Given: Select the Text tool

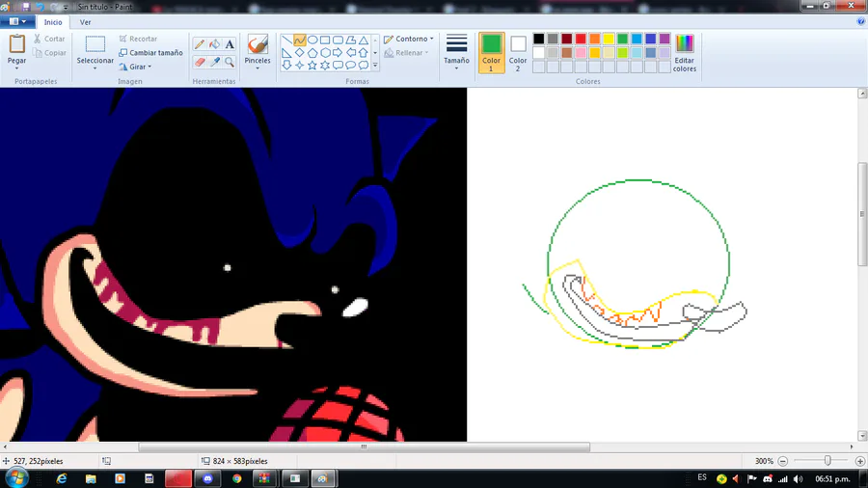Looking at the screenshot, I should pos(230,44).
